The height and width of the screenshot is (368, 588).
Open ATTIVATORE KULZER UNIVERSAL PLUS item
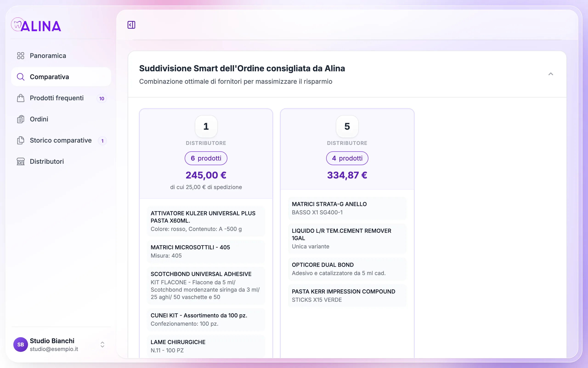click(206, 221)
